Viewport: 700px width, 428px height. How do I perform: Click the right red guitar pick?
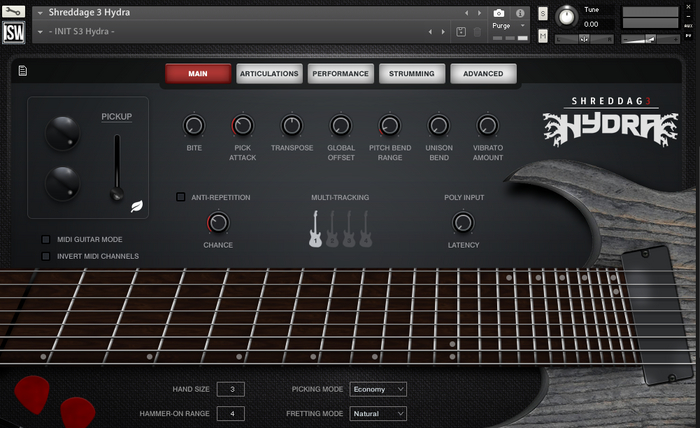click(x=78, y=412)
